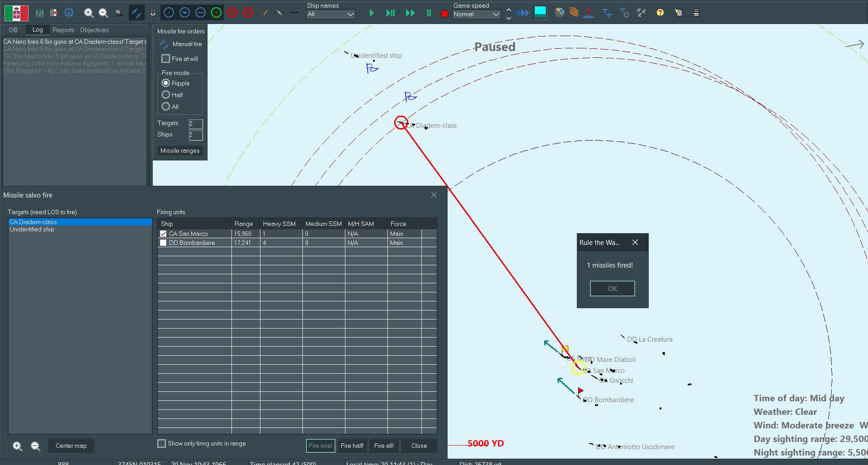The height and width of the screenshot is (465, 868).
Task: Click the red aircraft circle icon
Action: click(232, 13)
